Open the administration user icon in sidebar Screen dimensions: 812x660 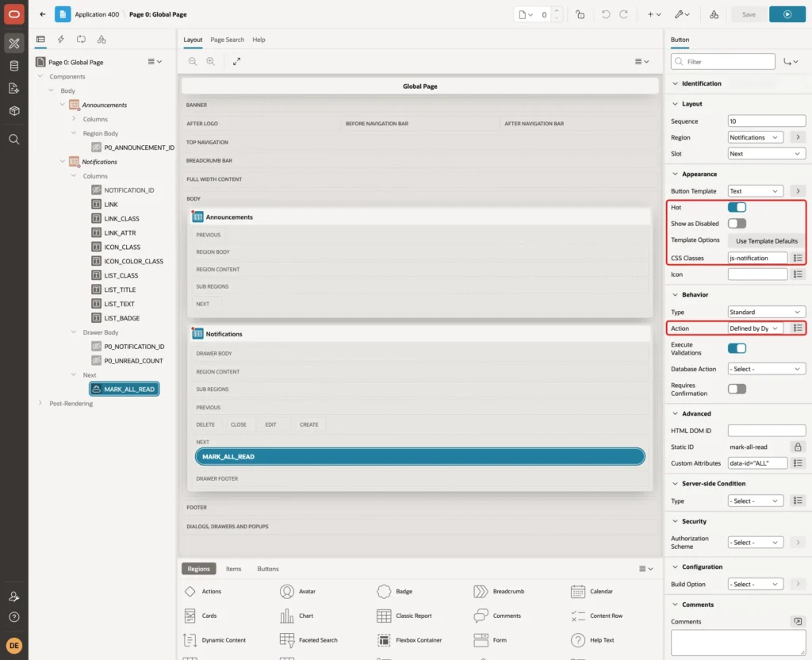tap(14, 597)
